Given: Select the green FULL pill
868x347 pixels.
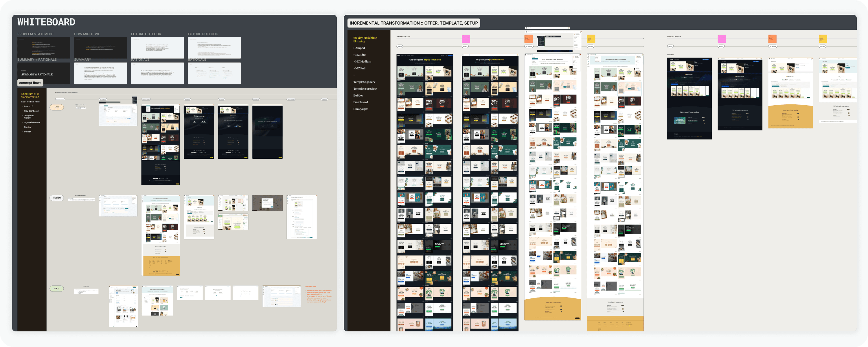Looking at the screenshot, I should [57, 288].
